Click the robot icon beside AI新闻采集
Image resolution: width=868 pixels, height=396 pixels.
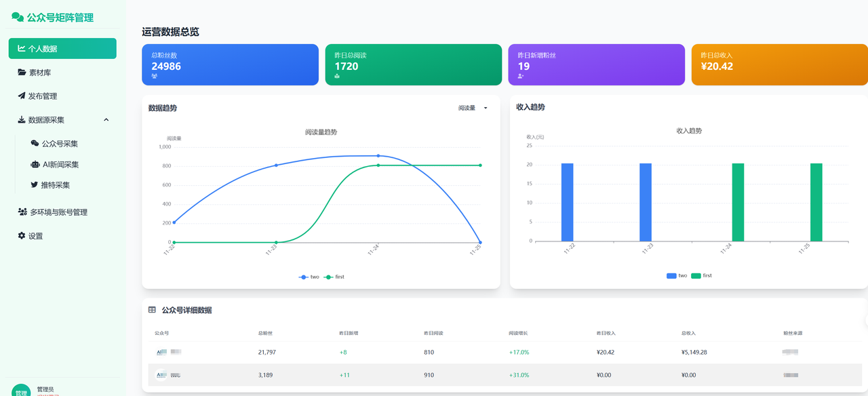click(35, 164)
